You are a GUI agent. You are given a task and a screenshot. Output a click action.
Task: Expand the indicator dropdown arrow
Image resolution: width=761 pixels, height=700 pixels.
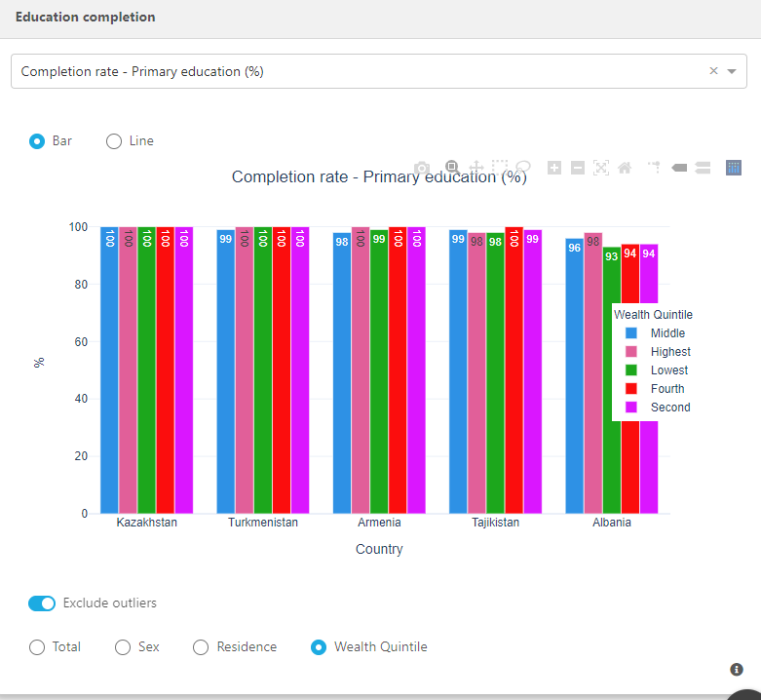tap(732, 71)
